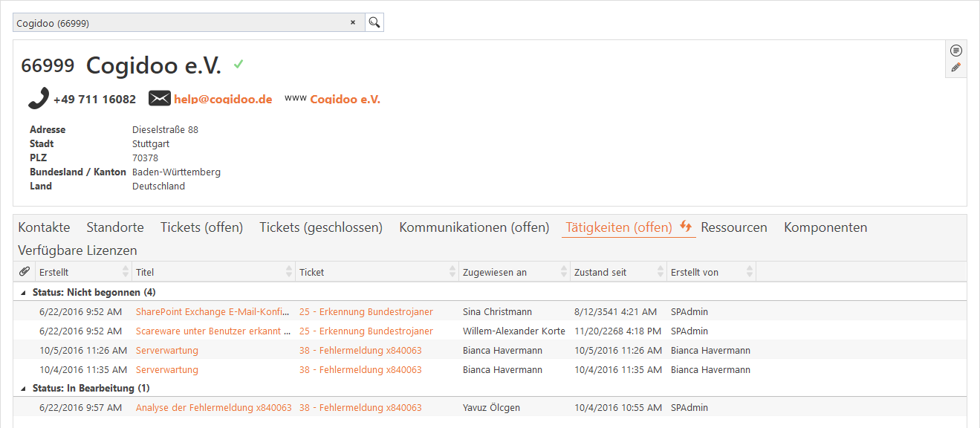Sort by Zugewiesen an column sort arrows

(564, 272)
